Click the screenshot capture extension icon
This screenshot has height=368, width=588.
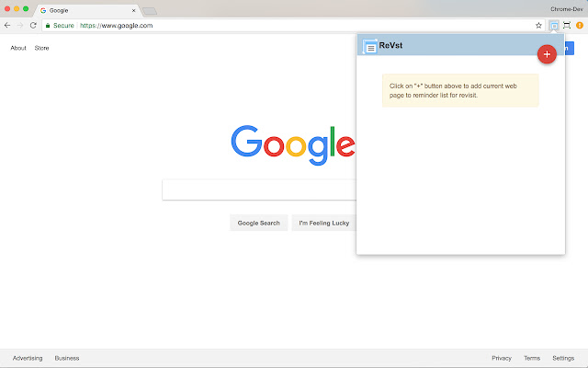567,26
